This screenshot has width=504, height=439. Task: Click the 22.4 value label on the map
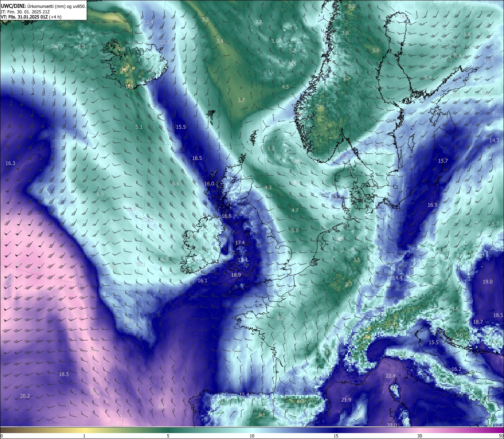click(x=391, y=376)
